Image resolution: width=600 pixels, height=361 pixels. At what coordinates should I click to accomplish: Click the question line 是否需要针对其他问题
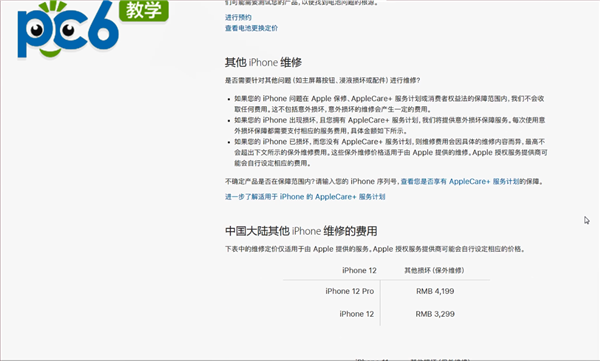coord(322,80)
